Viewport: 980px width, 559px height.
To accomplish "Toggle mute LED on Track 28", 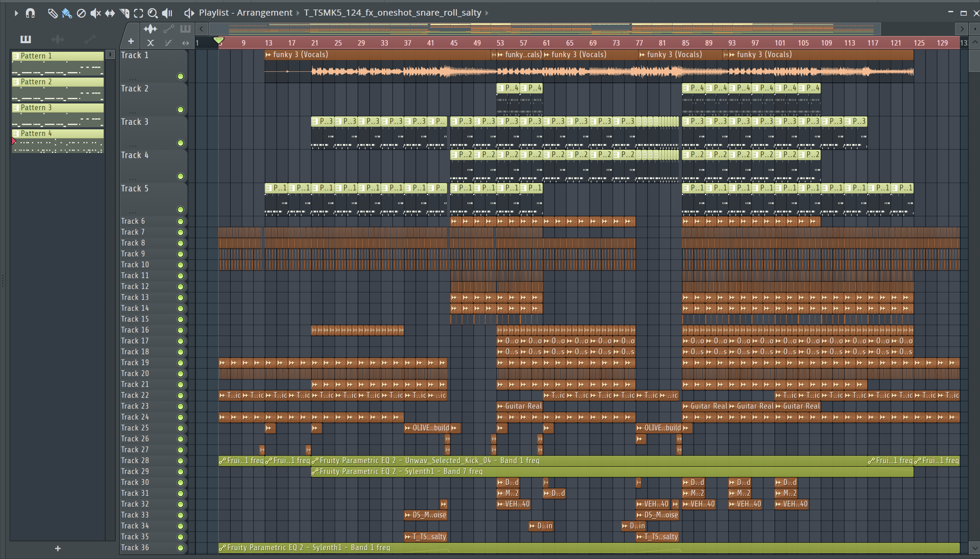I will (x=180, y=461).
